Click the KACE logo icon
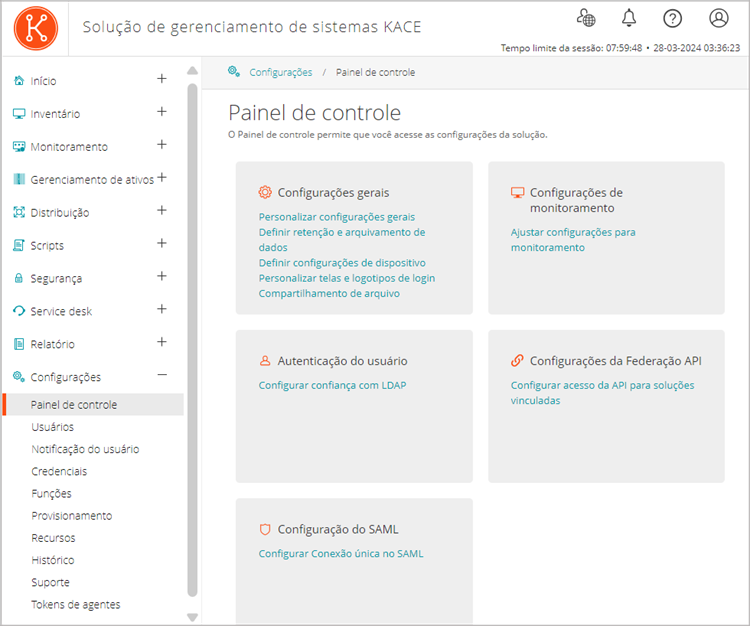Viewport: 750px width, 626px height. 36,28
